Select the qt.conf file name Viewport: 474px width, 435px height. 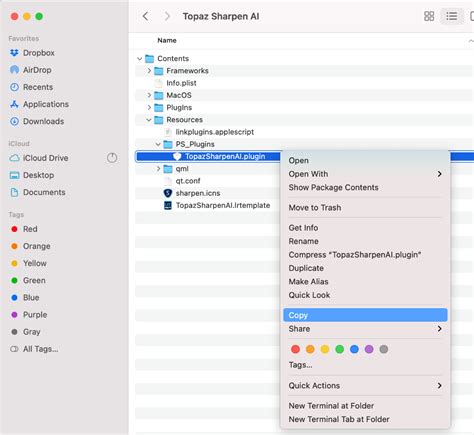click(x=188, y=181)
